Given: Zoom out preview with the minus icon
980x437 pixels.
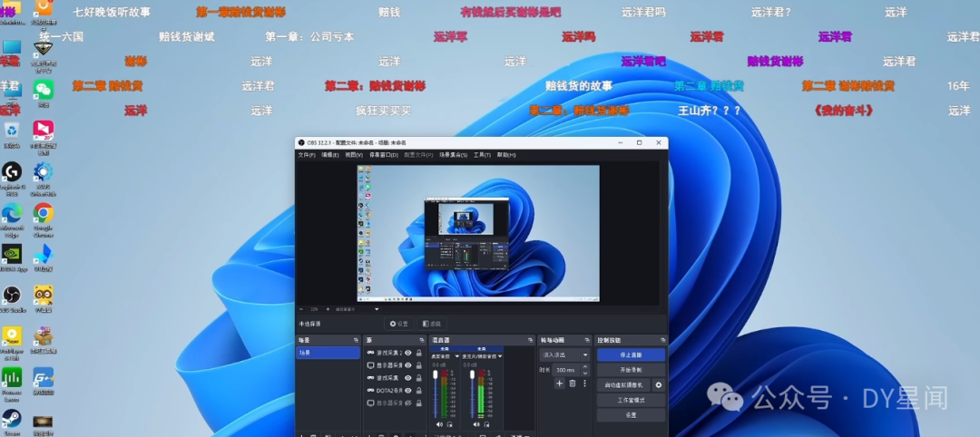Looking at the screenshot, I should coord(301,309).
